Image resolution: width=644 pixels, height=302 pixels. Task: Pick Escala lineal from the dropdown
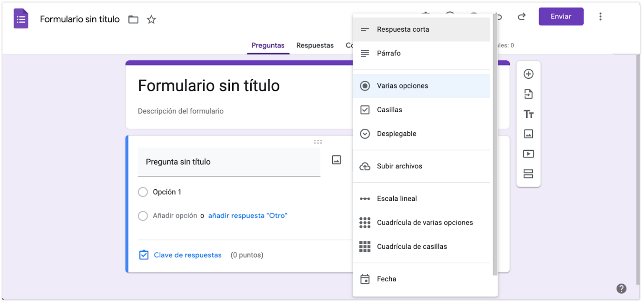(397, 198)
